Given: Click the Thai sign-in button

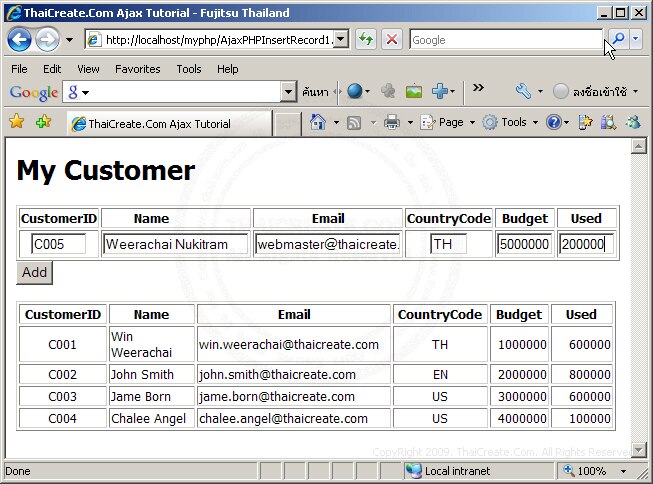Looking at the screenshot, I should tap(596, 91).
